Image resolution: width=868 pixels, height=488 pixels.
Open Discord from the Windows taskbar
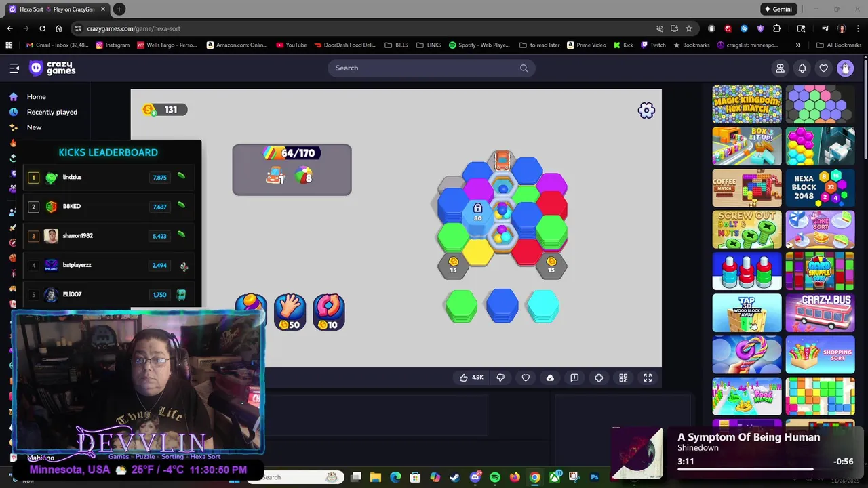click(475, 477)
